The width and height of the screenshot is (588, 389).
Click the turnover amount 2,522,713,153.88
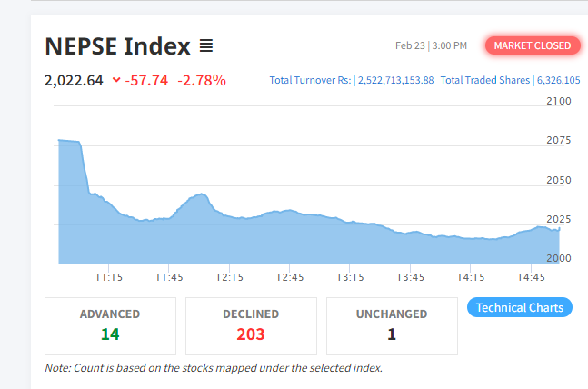(x=395, y=80)
